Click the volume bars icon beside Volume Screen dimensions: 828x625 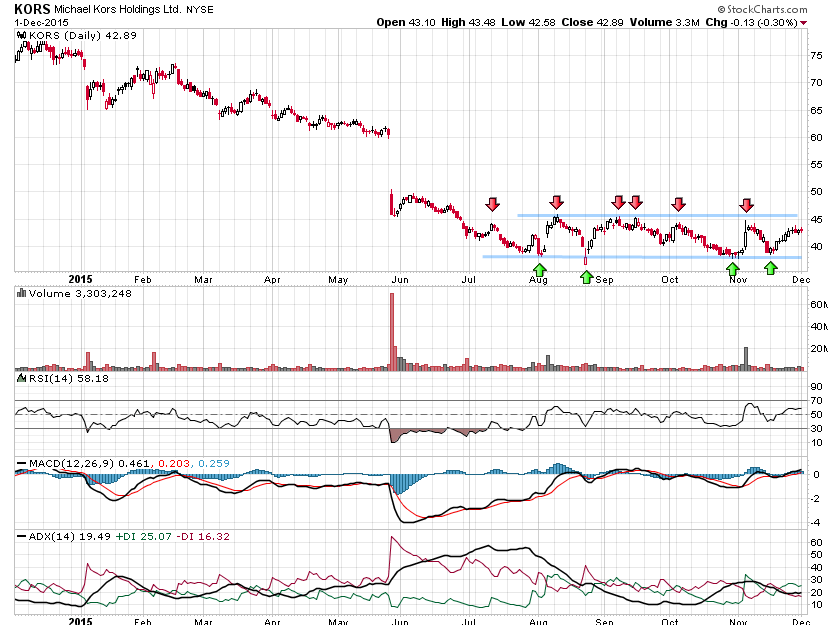(x=22, y=293)
